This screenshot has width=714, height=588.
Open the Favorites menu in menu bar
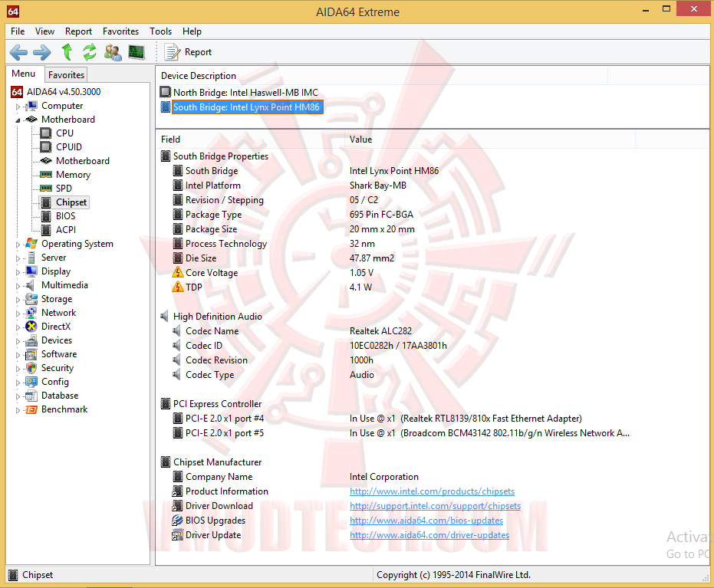point(120,31)
